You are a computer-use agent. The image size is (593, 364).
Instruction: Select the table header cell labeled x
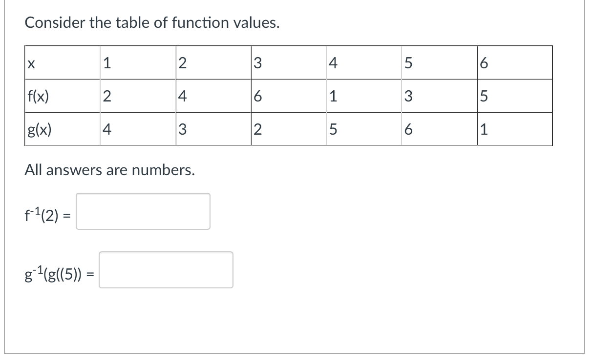pyautogui.click(x=60, y=63)
